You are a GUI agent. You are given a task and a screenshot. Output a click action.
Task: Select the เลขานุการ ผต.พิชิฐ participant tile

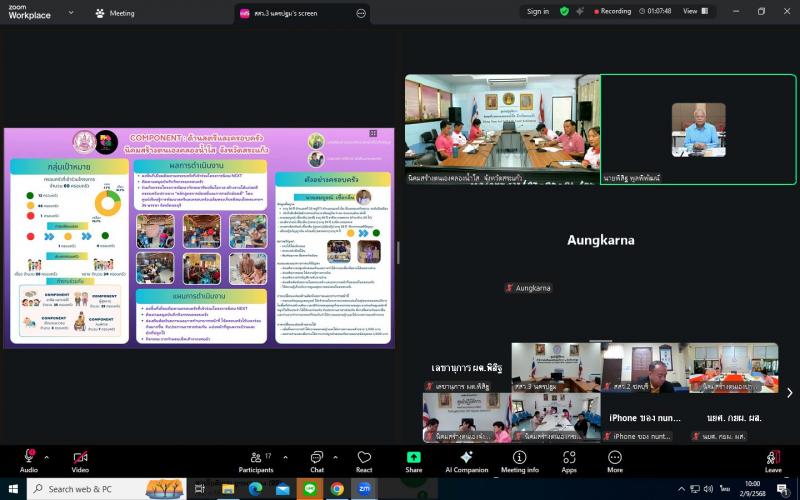(x=466, y=367)
